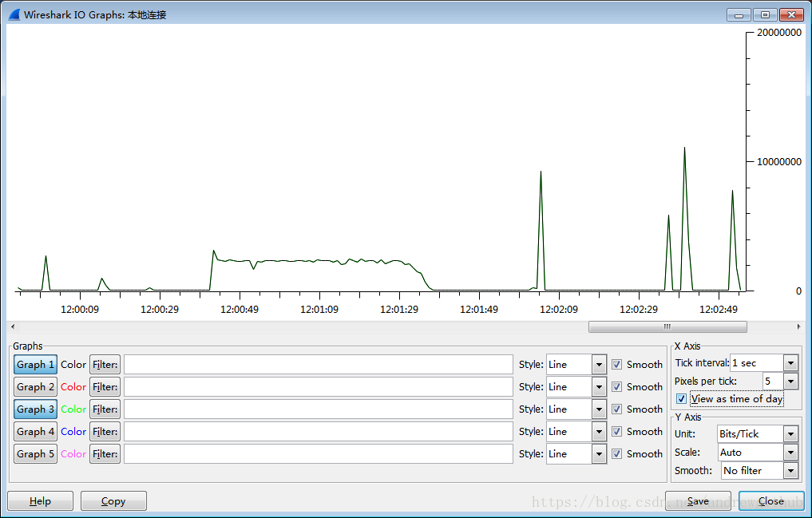Viewport: 812px width, 518px height.
Task: Save the IO graph
Action: [698, 501]
